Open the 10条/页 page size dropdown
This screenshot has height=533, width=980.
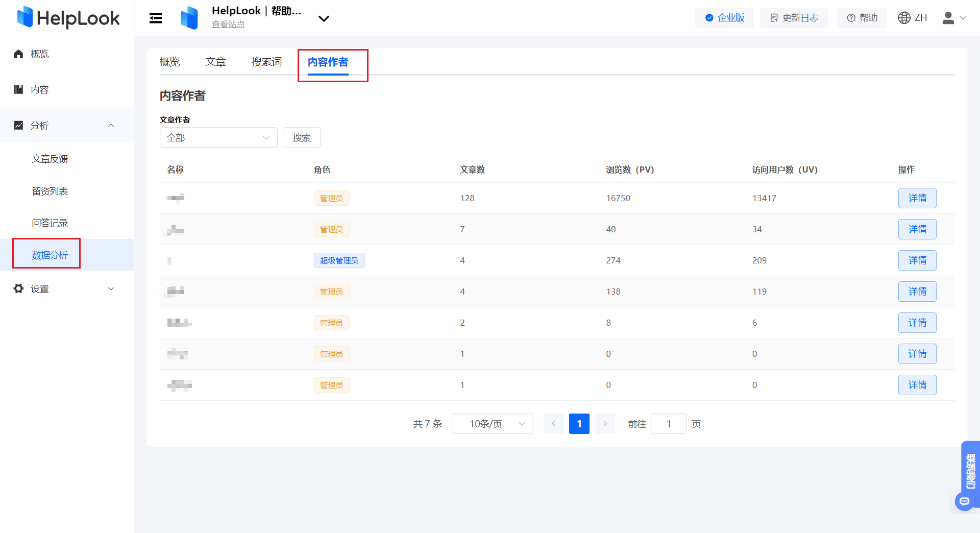coord(492,424)
